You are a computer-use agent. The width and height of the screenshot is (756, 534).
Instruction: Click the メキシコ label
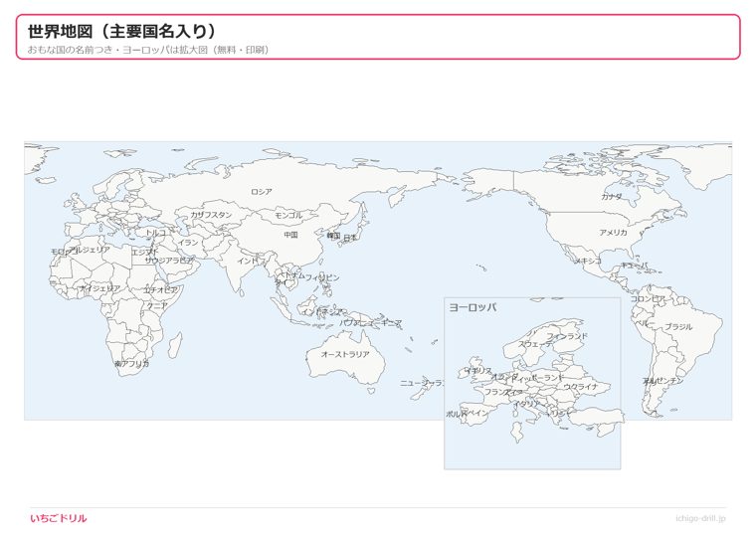click(588, 261)
